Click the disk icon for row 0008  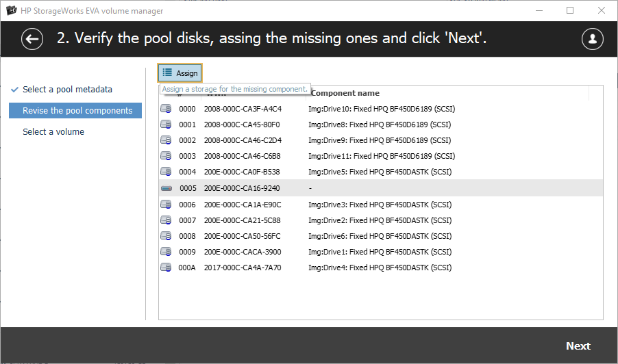coord(166,236)
